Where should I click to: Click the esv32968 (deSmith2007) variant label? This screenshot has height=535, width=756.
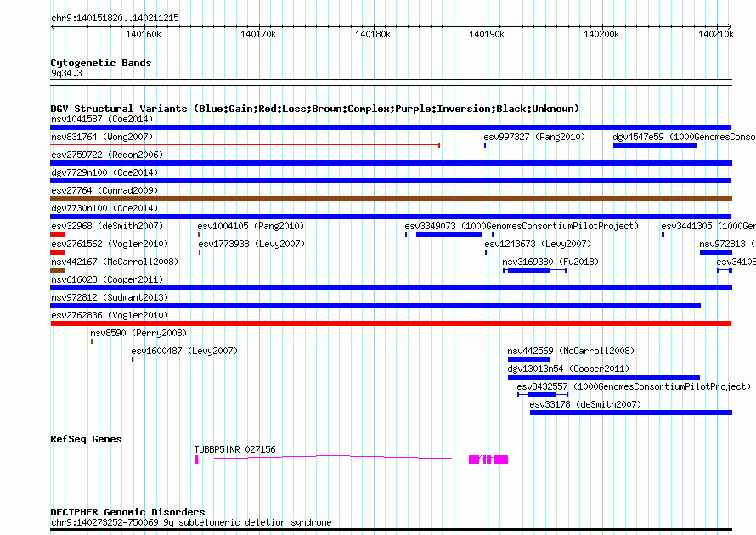(x=107, y=226)
